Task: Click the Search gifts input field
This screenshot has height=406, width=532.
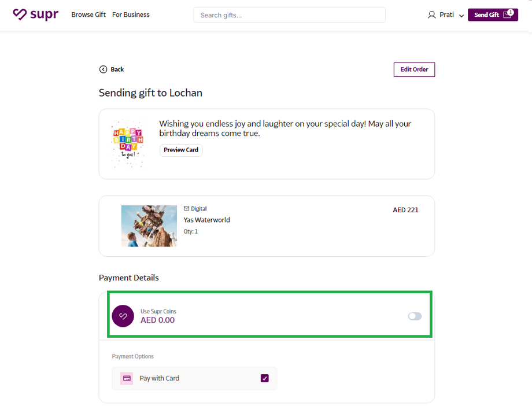Action: (289, 15)
